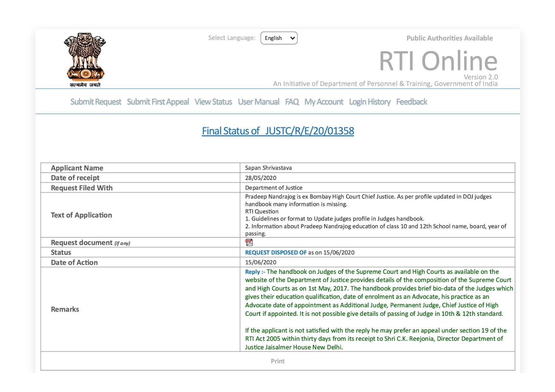Viewport: 555px width, 392px height.
Task: Click the Status row label
Action: click(61, 253)
